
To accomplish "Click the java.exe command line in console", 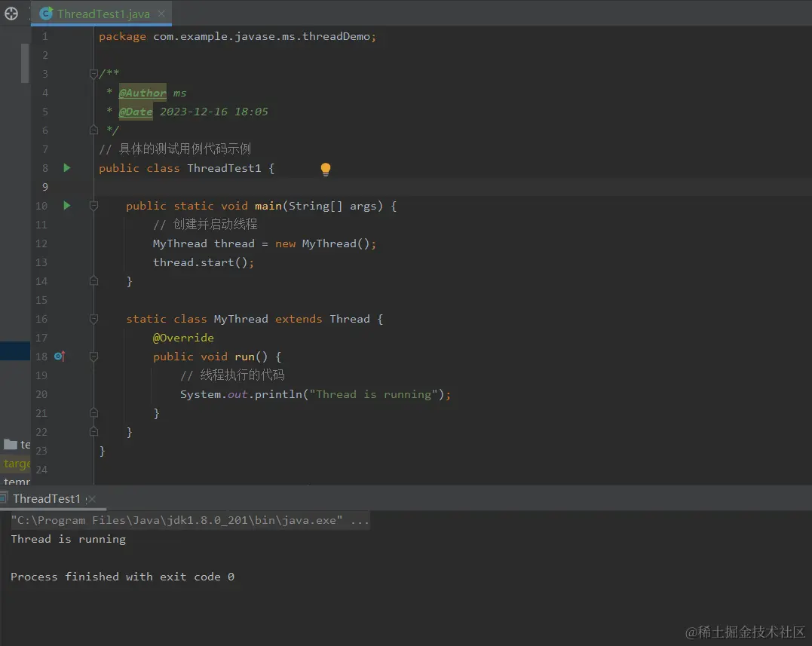I will (x=189, y=520).
